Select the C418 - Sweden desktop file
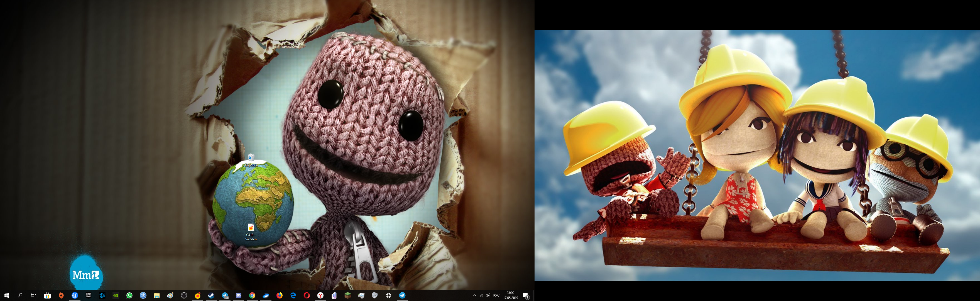This screenshot has height=301, width=980. (251, 232)
